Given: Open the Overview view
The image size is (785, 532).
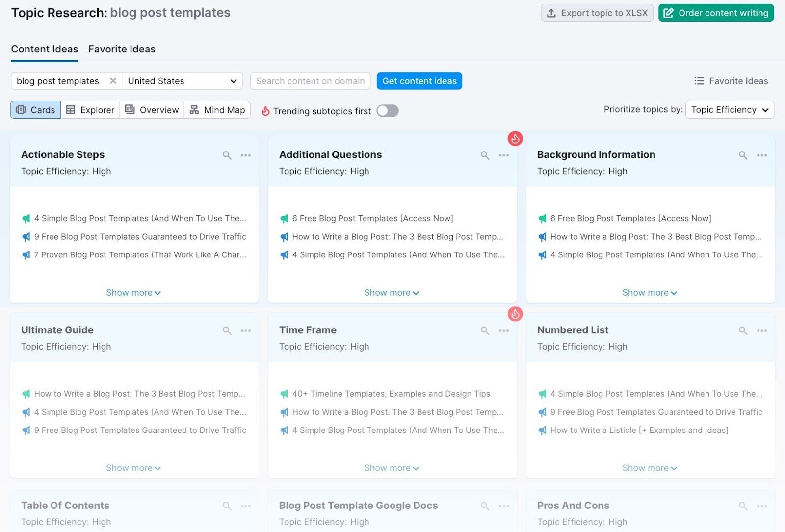Looking at the screenshot, I should click(152, 110).
